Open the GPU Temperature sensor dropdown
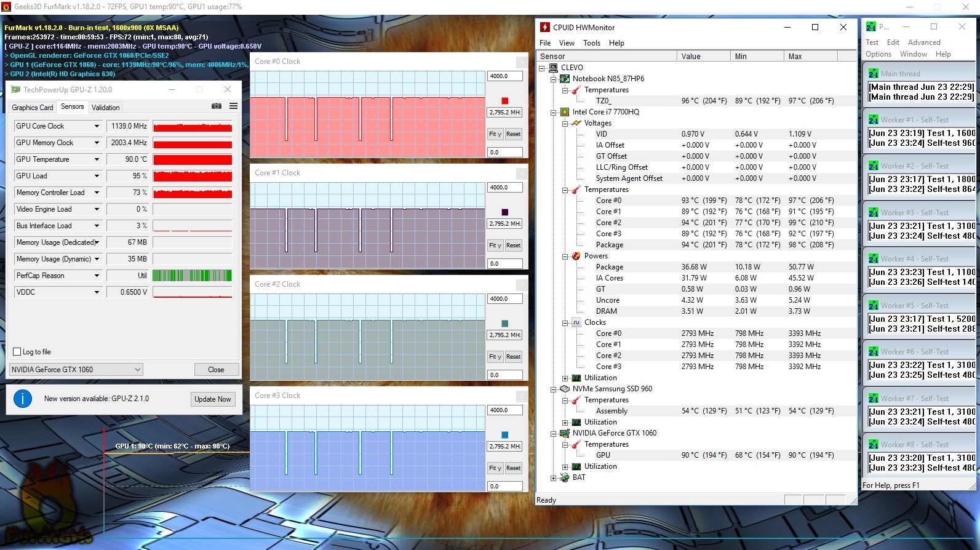The width and height of the screenshot is (980, 550). pos(97,159)
